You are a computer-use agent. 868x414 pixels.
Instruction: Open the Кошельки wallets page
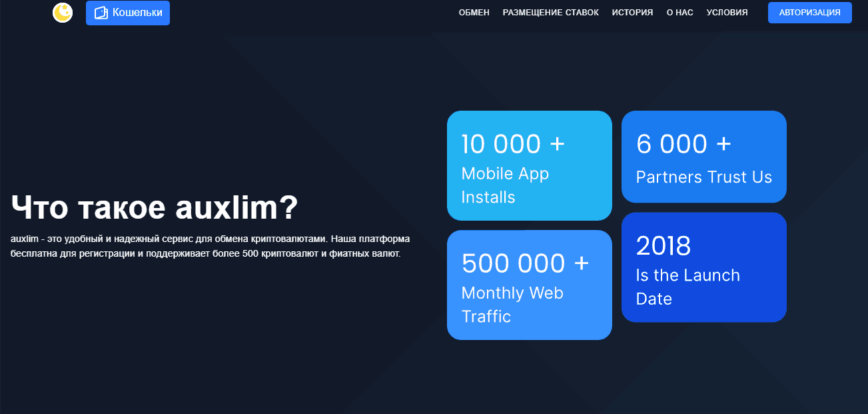pos(137,13)
